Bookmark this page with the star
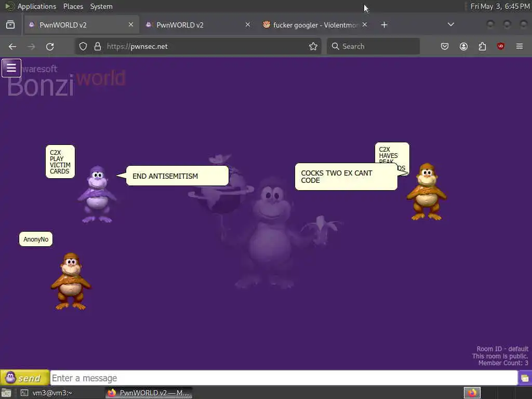 (313, 46)
